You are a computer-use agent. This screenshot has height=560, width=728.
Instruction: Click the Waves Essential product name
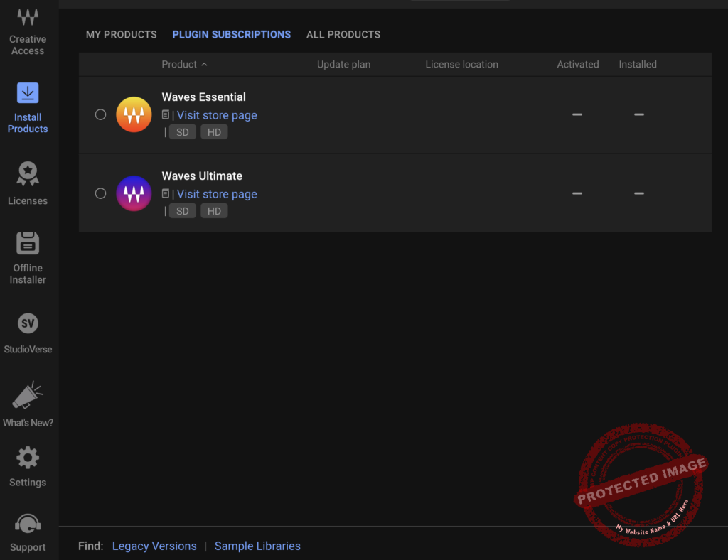pos(203,97)
